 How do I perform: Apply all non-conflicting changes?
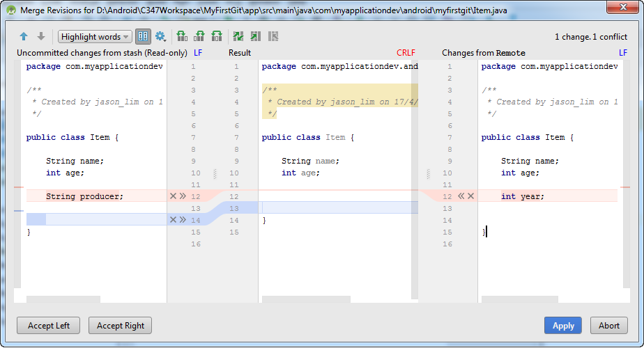pyautogui.click(x=238, y=36)
